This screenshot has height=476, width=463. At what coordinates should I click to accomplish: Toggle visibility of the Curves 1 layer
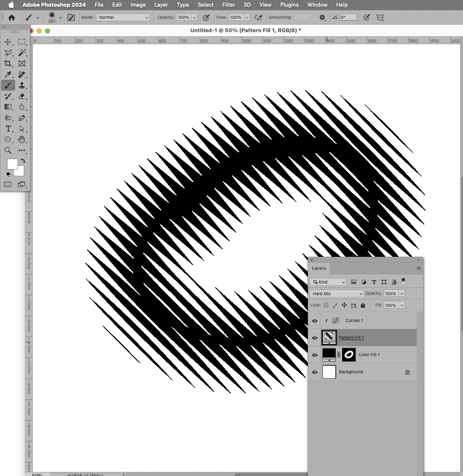315,320
